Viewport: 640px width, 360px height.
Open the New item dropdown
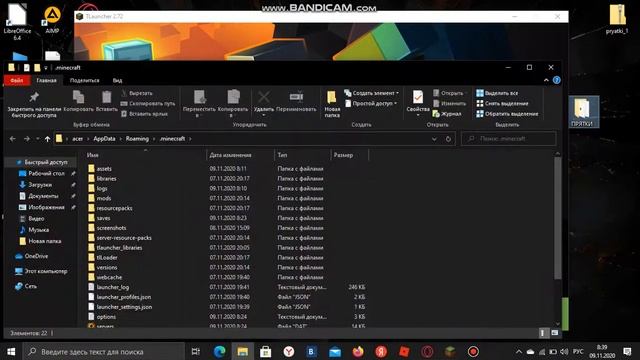[371, 93]
